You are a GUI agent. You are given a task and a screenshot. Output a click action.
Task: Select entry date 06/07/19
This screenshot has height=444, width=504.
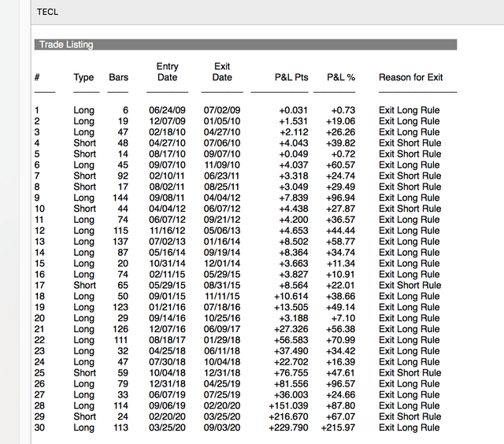167,394
